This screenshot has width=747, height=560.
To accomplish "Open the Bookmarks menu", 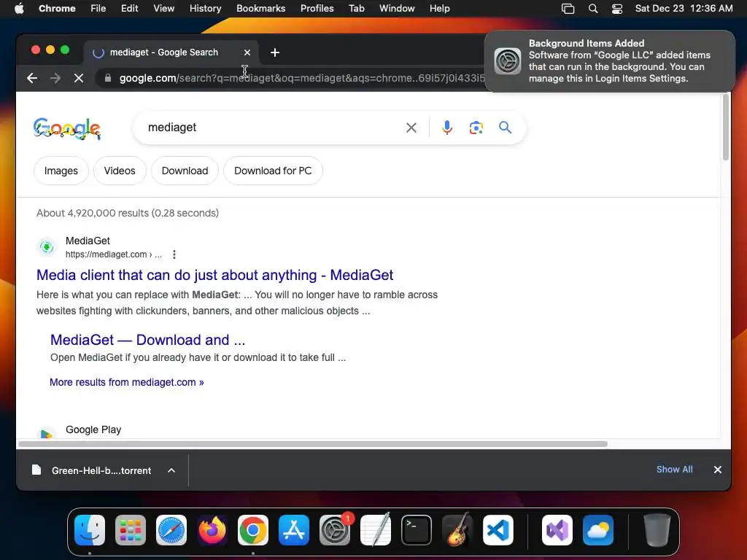I will tap(260, 9).
